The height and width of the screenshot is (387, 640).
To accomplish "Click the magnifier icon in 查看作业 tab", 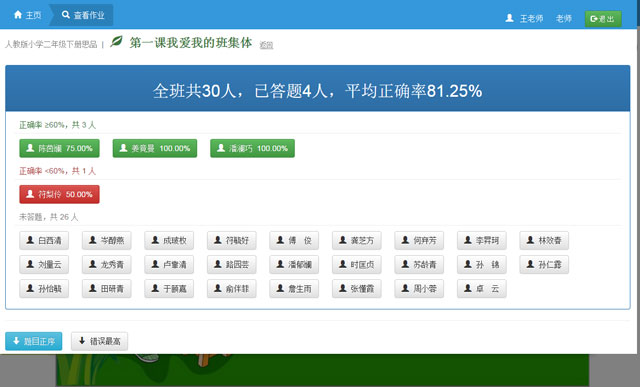I will [66, 15].
